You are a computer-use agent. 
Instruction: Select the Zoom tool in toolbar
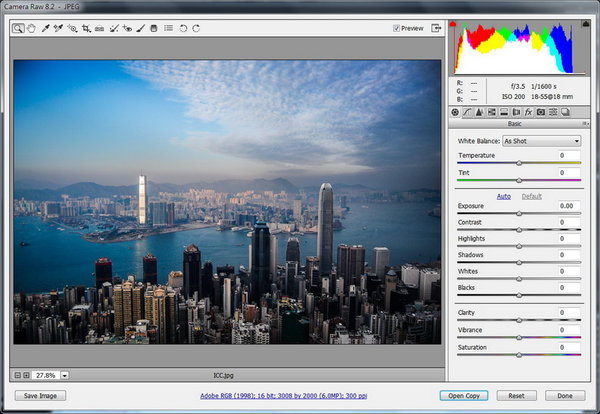tap(19, 28)
